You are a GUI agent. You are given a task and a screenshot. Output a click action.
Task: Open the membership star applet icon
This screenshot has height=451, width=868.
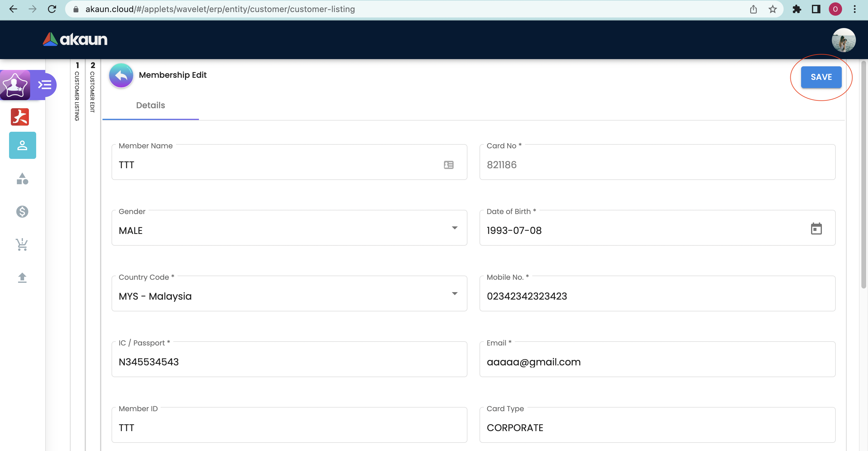click(15, 85)
